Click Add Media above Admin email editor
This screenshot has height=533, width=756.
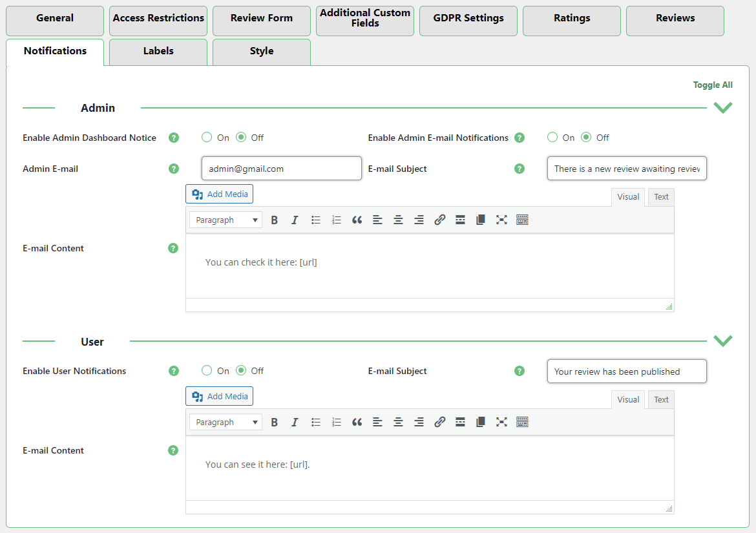(x=220, y=194)
